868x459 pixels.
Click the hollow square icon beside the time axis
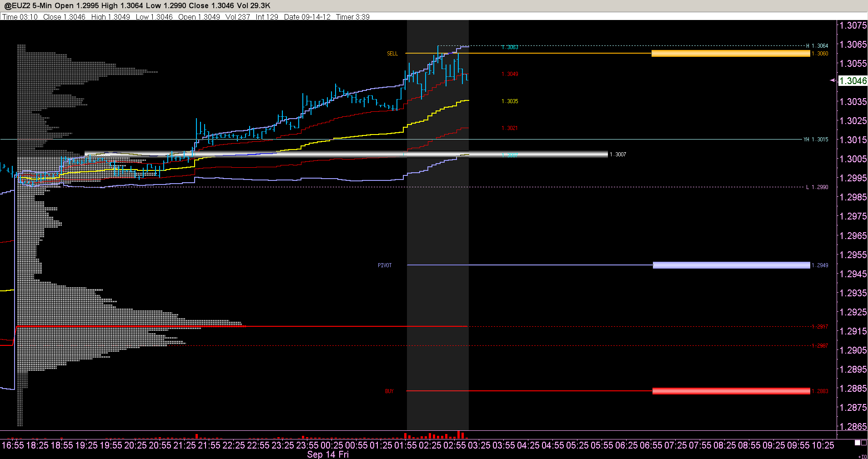(x=863, y=443)
